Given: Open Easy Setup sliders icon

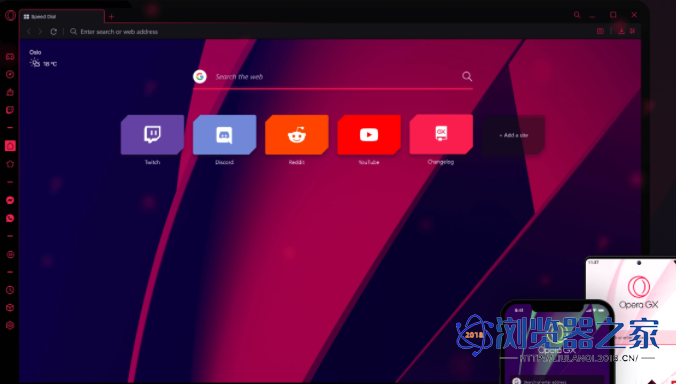Looking at the screenshot, I should pos(632,31).
